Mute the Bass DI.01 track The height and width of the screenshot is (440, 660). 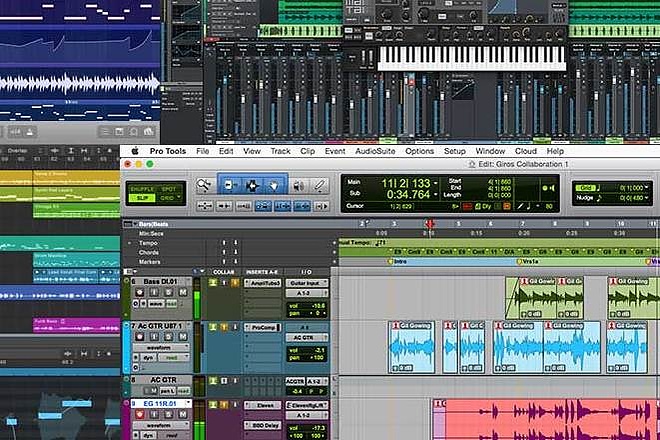(183, 292)
